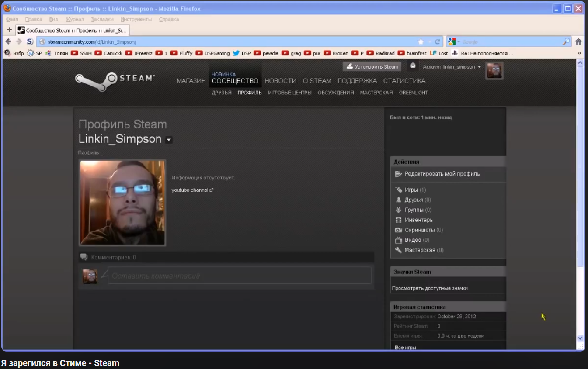Reload the page with the refresh icon

[x=437, y=41]
